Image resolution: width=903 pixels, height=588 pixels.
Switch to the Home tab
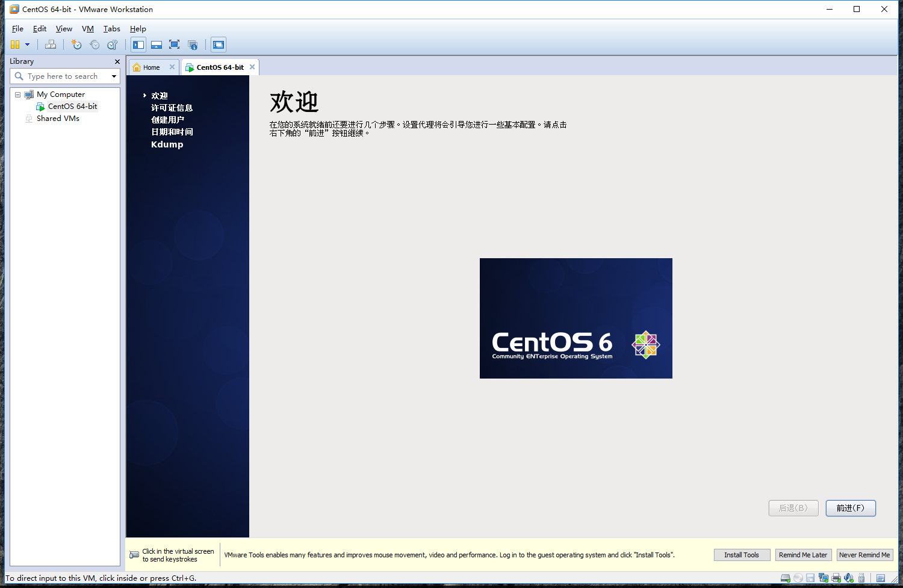[x=151, y=67]
